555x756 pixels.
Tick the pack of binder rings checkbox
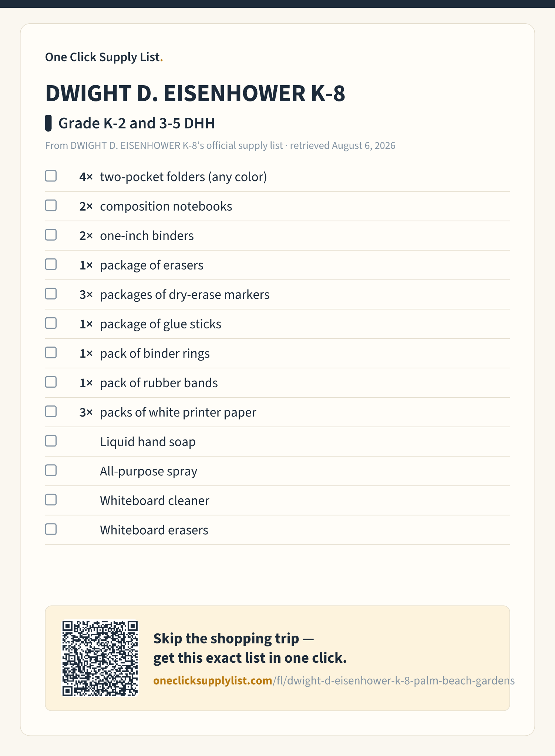click(x=51, y=352)
